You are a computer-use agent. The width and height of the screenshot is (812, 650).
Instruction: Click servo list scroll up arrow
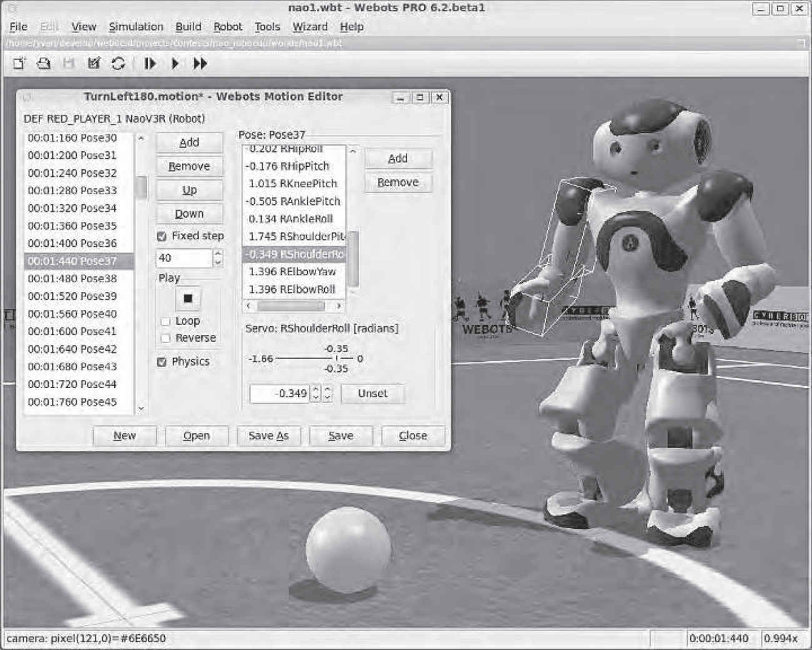(x=354, y=152)
